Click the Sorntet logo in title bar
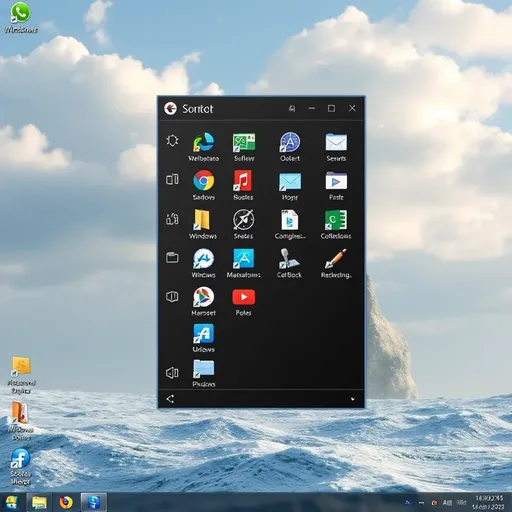512x512 pixels. tap(170, 109)
